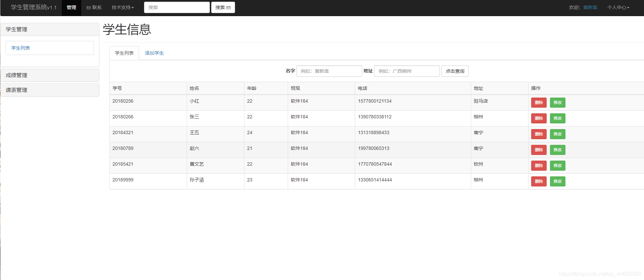This screenshot has width=644, height=280.
Task: Open the 技术支持 dropdown menu
Action: (x=123, y=8)
